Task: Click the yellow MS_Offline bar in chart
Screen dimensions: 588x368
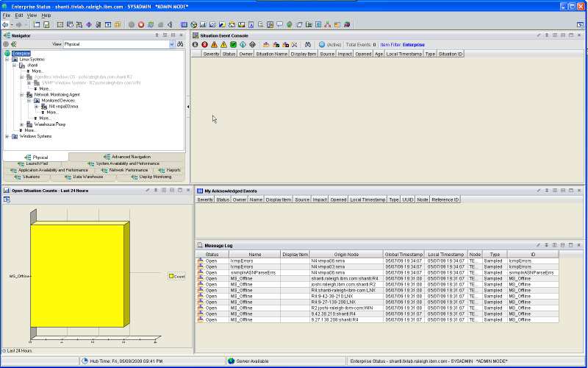Action: [77, 275]
